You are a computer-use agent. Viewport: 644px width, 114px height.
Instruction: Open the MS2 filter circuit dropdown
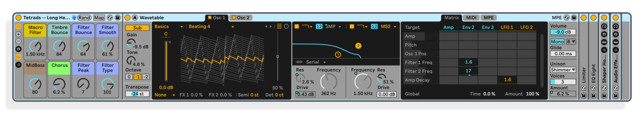click(388, 26)
